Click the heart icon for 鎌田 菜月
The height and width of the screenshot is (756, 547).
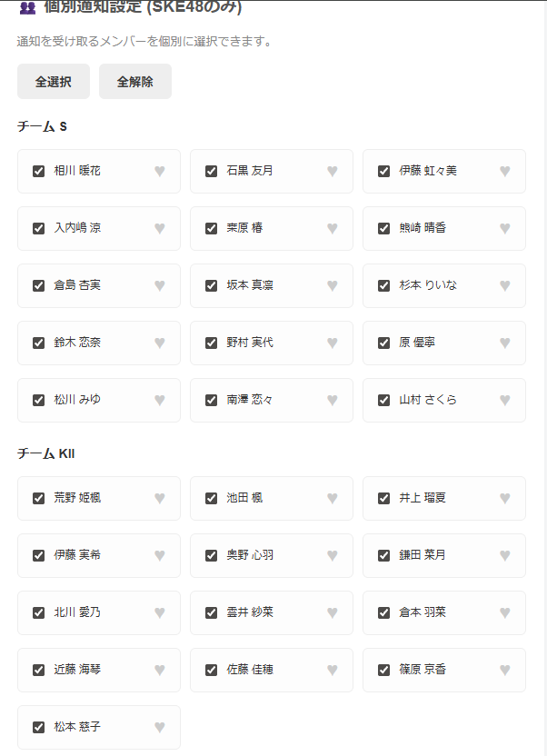(505, 555)
